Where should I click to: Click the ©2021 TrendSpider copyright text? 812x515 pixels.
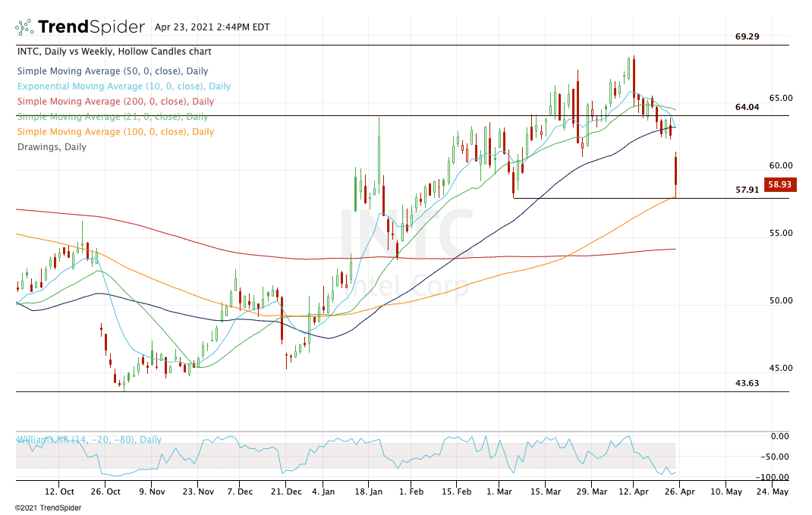[48, 507]
